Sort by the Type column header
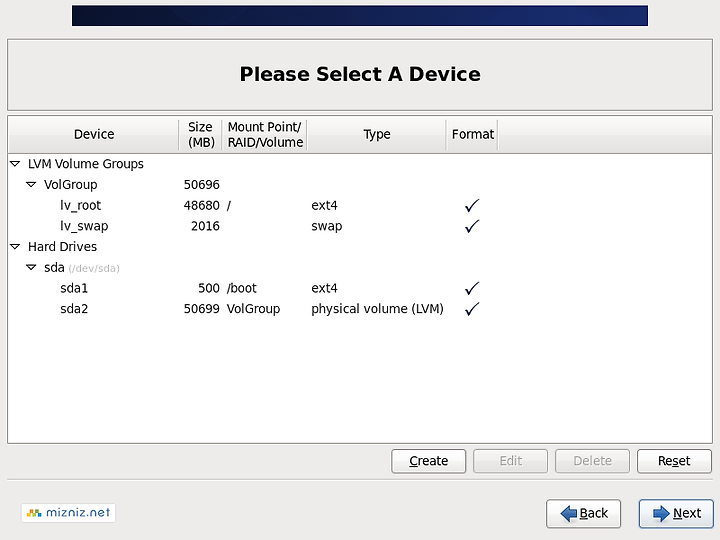Viewport: 720px width, 540px height. pyautogui.click(x=377, y=134)
